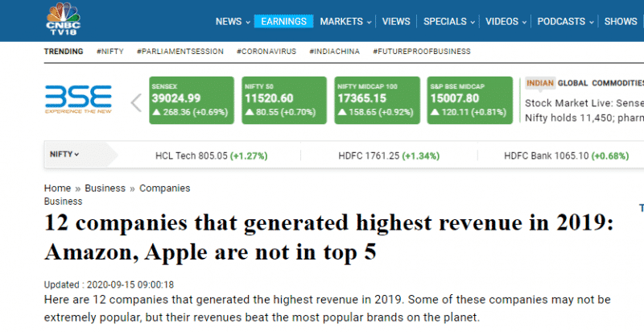Expand the NIFTY ticker dropdown

coord(64,155)
